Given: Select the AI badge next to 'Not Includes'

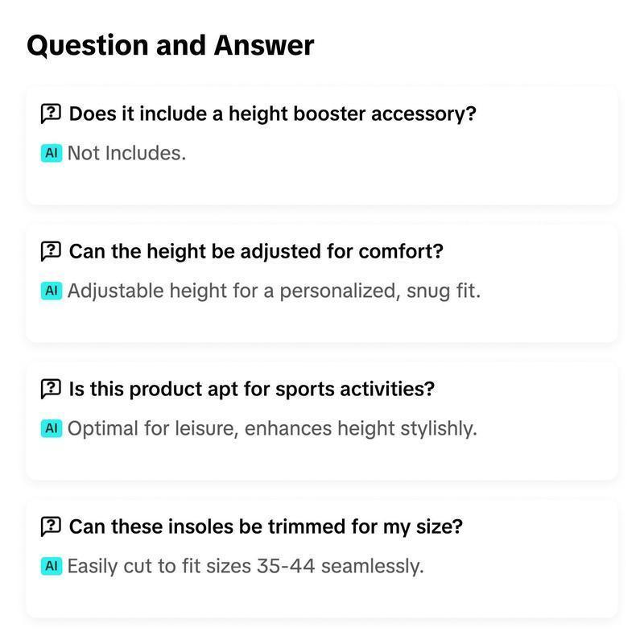Looking at the screenshot, I should pos(52,151).
